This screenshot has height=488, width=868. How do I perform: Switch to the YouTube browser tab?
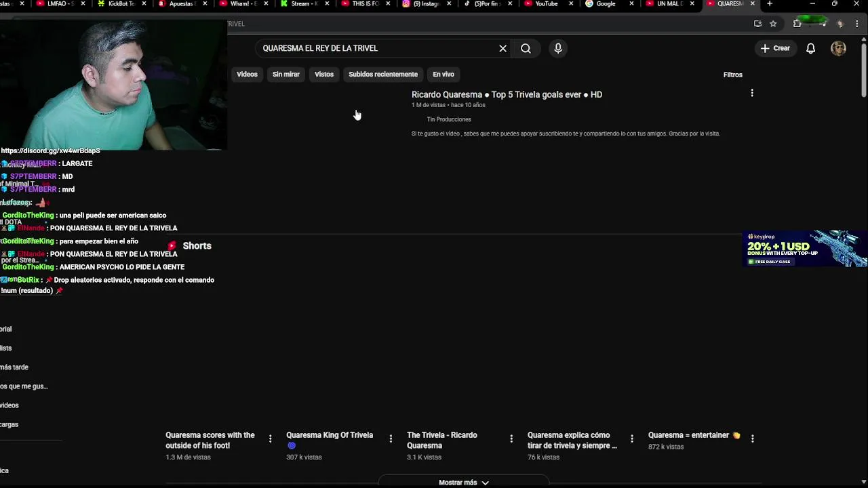point(546,3)
